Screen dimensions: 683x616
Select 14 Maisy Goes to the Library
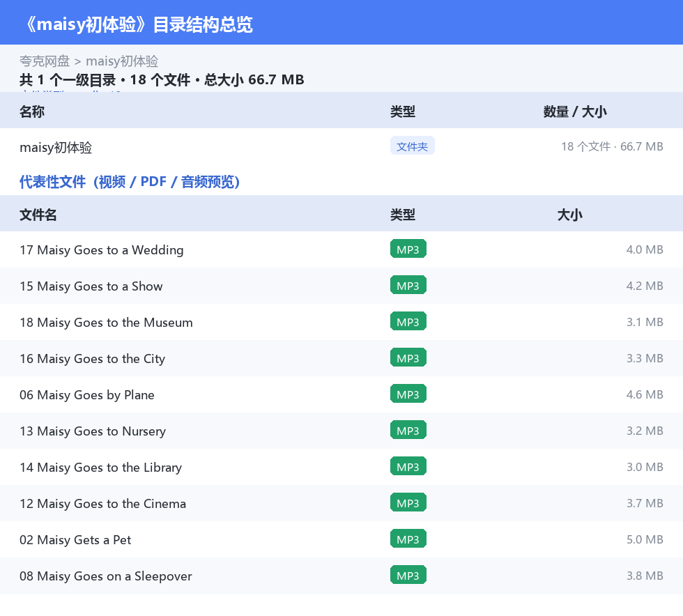[x=100, y=467]
